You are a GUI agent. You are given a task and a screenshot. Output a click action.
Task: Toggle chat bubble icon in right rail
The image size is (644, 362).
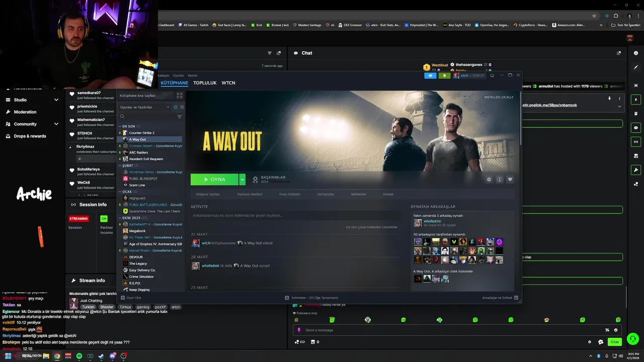coord(636,128)
